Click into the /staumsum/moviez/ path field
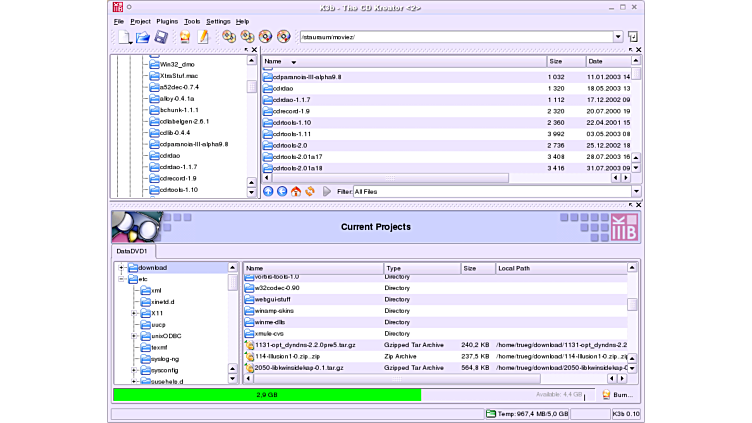This screenshot has height=423, width=752. (457, 37)
